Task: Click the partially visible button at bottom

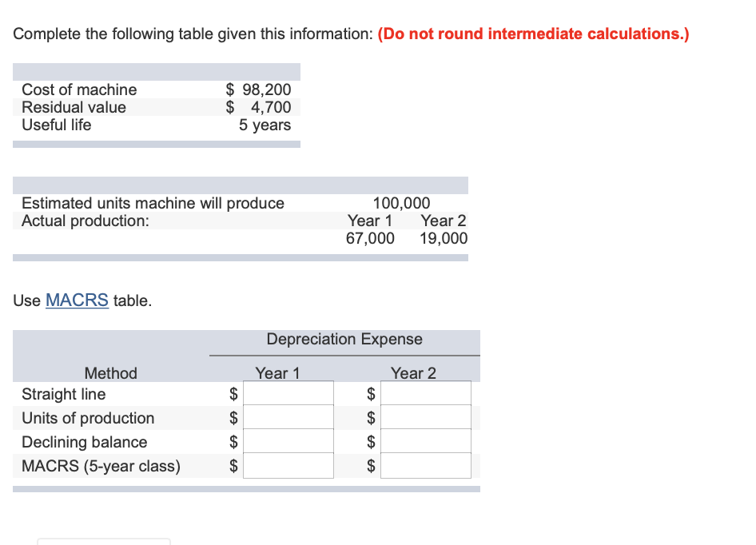Action: point(103,543)
